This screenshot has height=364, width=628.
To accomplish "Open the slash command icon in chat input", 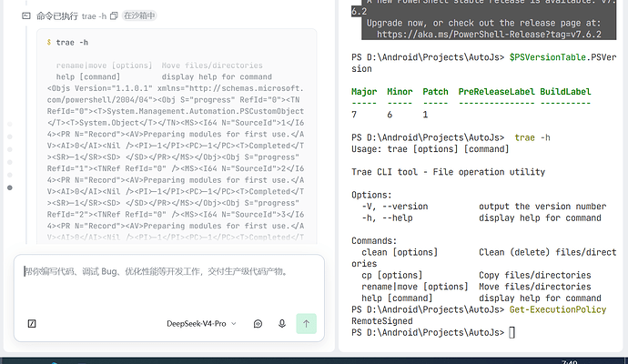I will point(32,324).
